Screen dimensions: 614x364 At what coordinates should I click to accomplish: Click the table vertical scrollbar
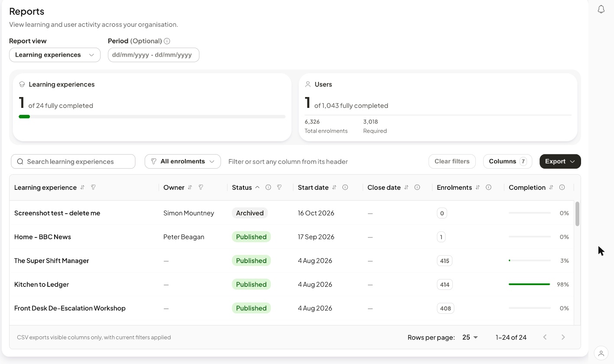pyautogui.click(x=577, y=214)
